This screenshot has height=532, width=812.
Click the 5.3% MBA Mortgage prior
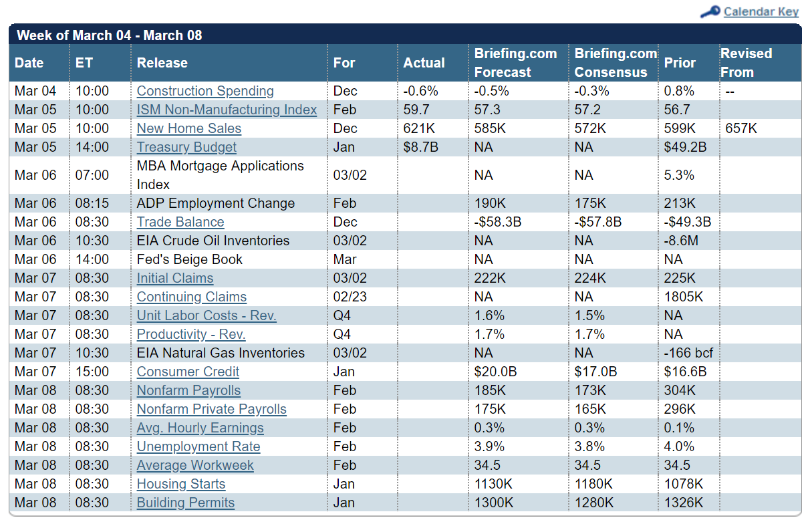[679, 175]
